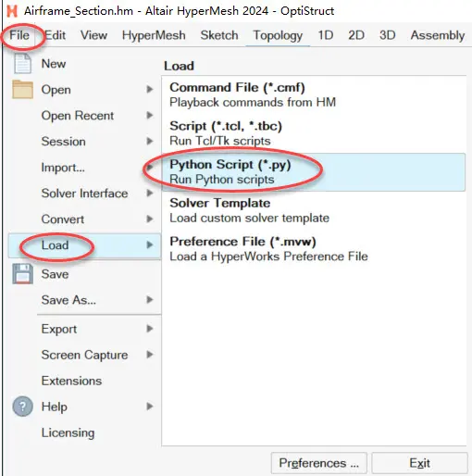Choose Command File (*.cmf) option

(313, 94)
